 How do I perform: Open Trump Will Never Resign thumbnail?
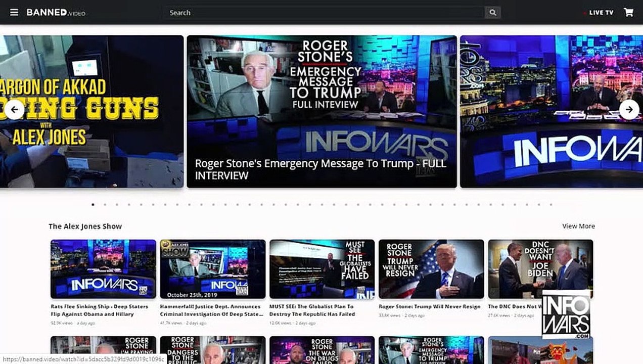(x=431, y=269)
